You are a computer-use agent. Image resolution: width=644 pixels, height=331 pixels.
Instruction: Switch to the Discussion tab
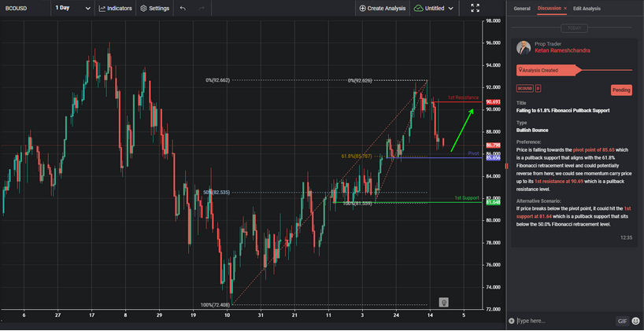pyautogui.click(x=549, y=8)
